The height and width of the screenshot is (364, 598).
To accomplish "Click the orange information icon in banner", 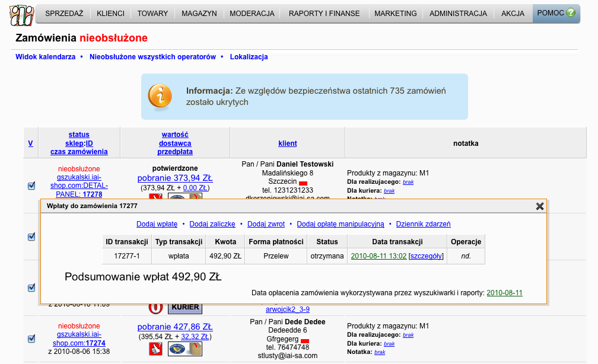I will [160, 97].
